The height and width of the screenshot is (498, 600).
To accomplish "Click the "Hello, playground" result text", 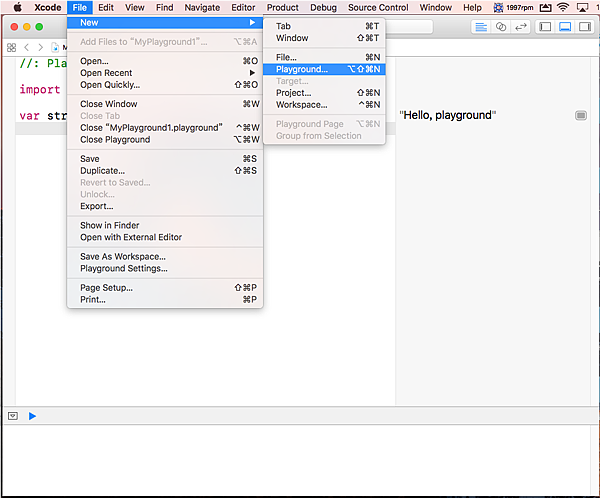I will coord(447,115).
